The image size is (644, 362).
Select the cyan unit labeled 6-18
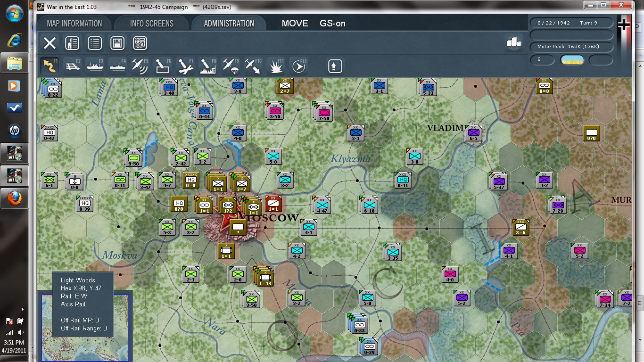click(370, 205)
